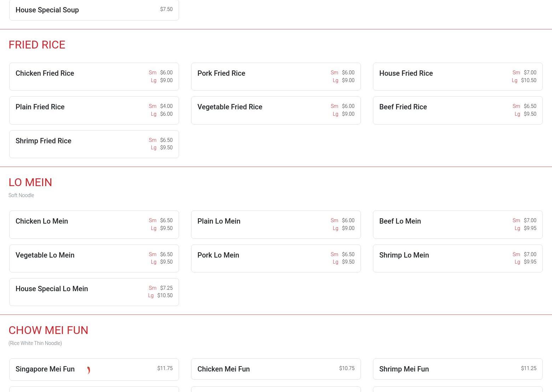Open Vegetable Lo Mein card
Image resolution: width=552 pixels, height=392 pixels.
[94, 258]
